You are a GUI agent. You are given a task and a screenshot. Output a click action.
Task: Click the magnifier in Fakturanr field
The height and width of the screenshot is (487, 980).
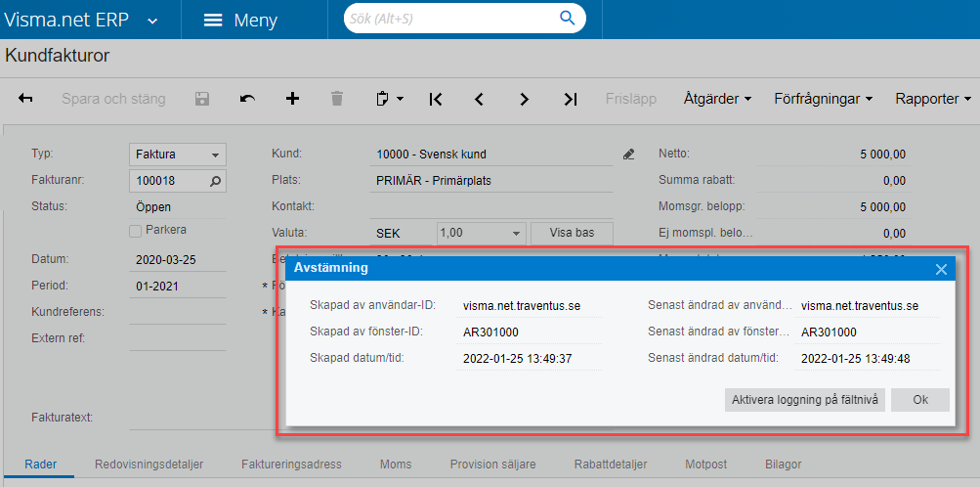click(x=215, y=181)
